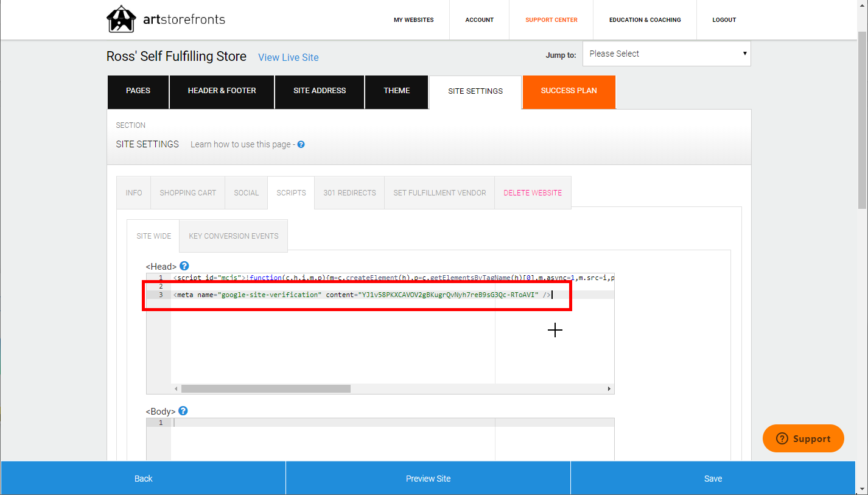The width and height of the screenshot is (868, 495).
Task: Click the help icon beside Learn how text
Action: click(301, 145)
